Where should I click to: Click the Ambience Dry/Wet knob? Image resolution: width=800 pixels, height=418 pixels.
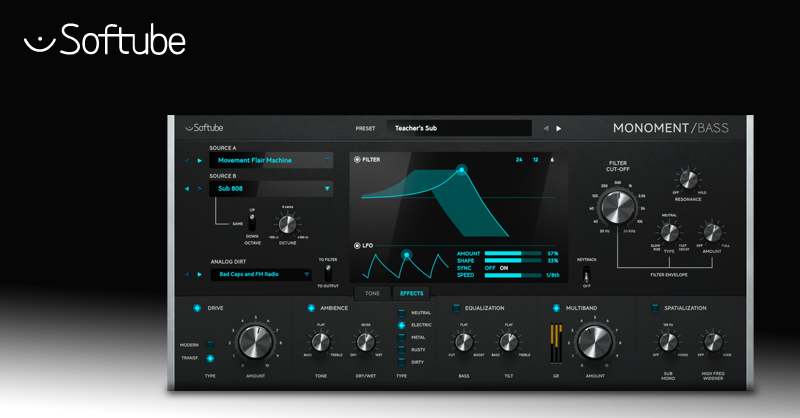click(365, 342)
